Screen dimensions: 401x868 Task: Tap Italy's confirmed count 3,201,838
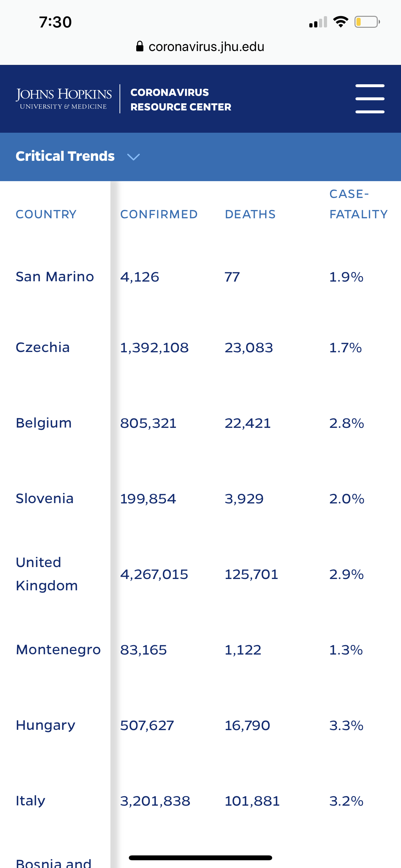point(155,801)
